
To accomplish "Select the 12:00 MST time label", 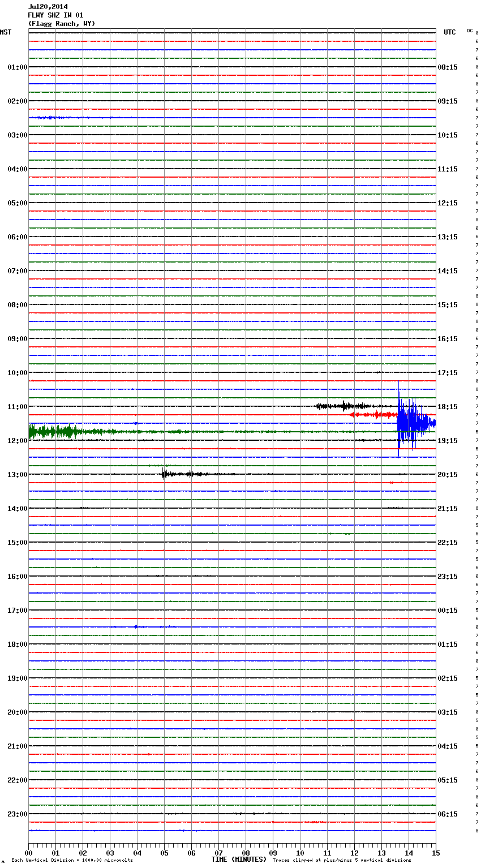I will (17, 441).
